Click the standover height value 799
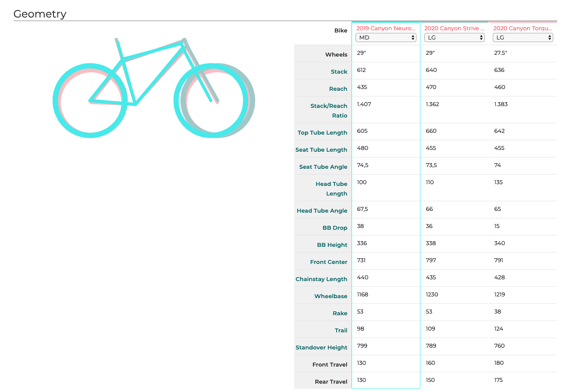 pos(362,346)
